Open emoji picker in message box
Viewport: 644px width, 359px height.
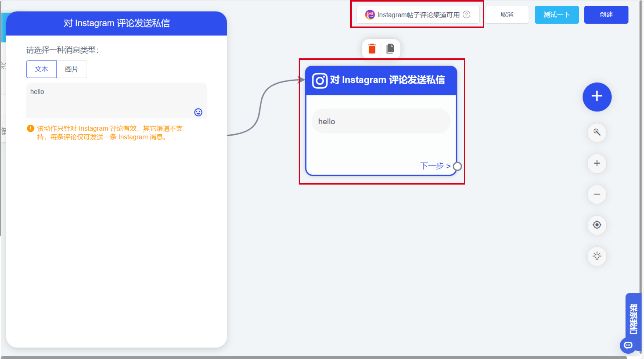(x=198, y=112)
